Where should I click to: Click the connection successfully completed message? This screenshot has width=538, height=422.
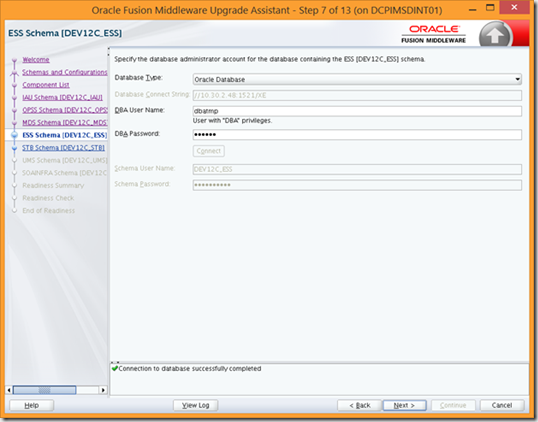tap(190, 369)
